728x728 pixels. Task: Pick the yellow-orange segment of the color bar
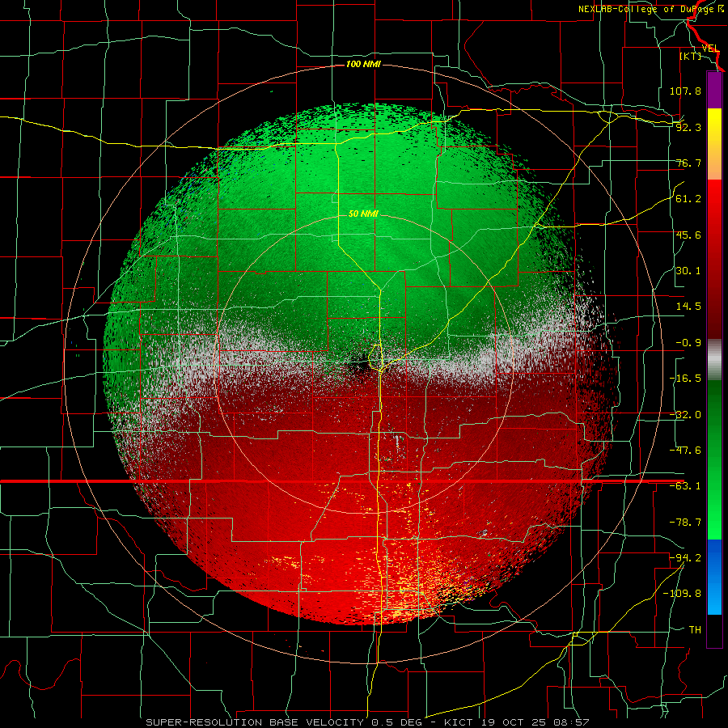point(714,144)
